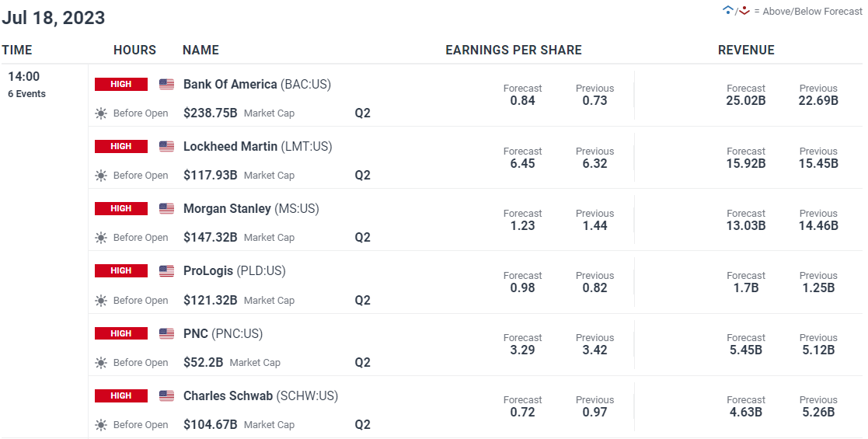
Task: Click the HIGH badge on Charles Schwab
Action: pos(121,395)
